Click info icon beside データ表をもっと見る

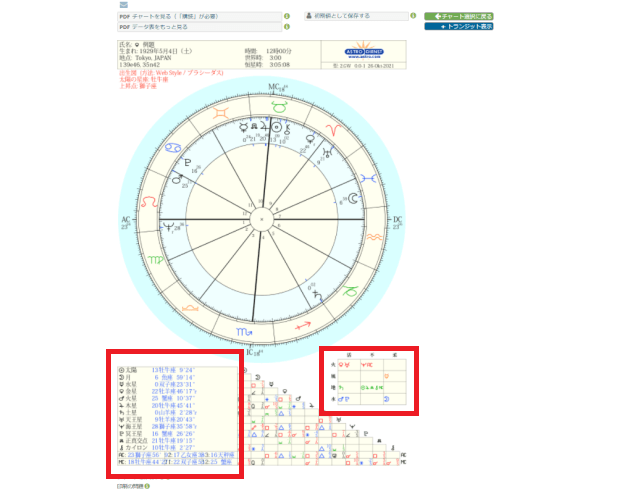(287, 27)
